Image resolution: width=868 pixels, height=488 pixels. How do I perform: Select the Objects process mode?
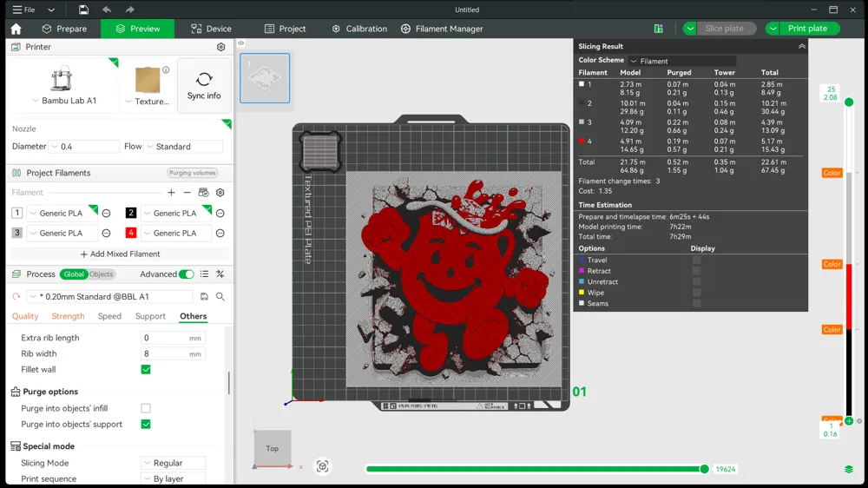click(102, 274)
